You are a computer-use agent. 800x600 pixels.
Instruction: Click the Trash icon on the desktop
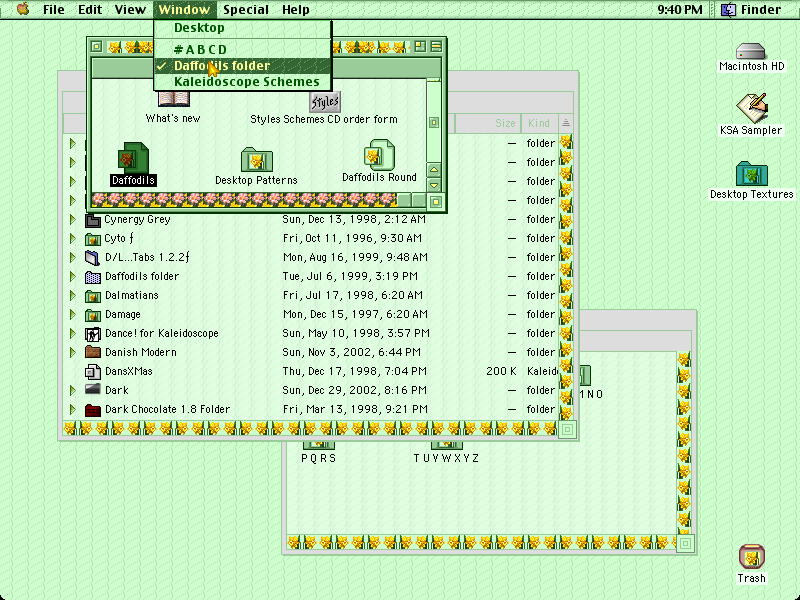click(x=752, y=557)
